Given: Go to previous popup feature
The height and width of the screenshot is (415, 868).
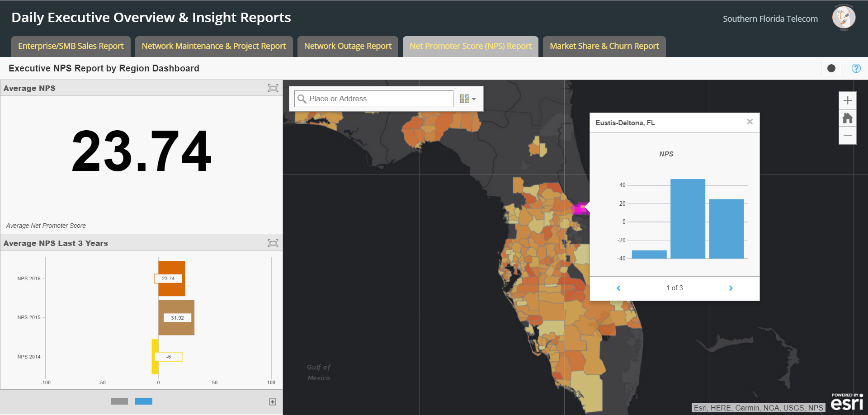Looking at the screenshot, I should pyautogui.click(x=618, y=288).
